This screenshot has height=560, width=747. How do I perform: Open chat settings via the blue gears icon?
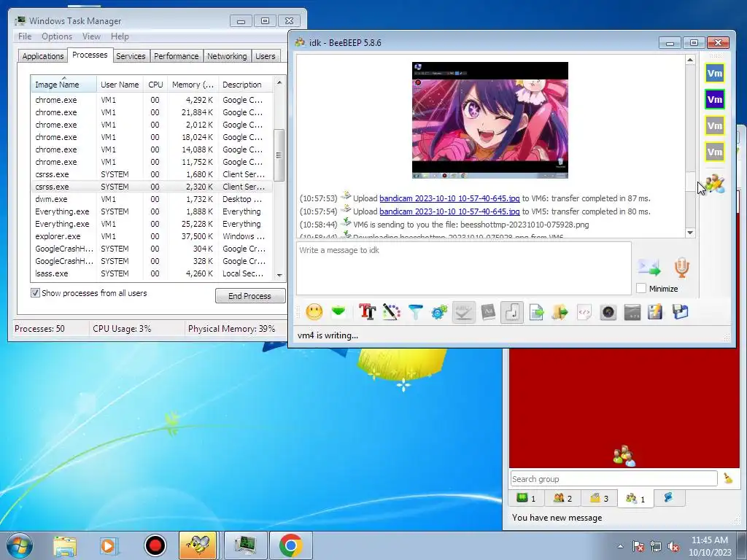pos(439,312)
